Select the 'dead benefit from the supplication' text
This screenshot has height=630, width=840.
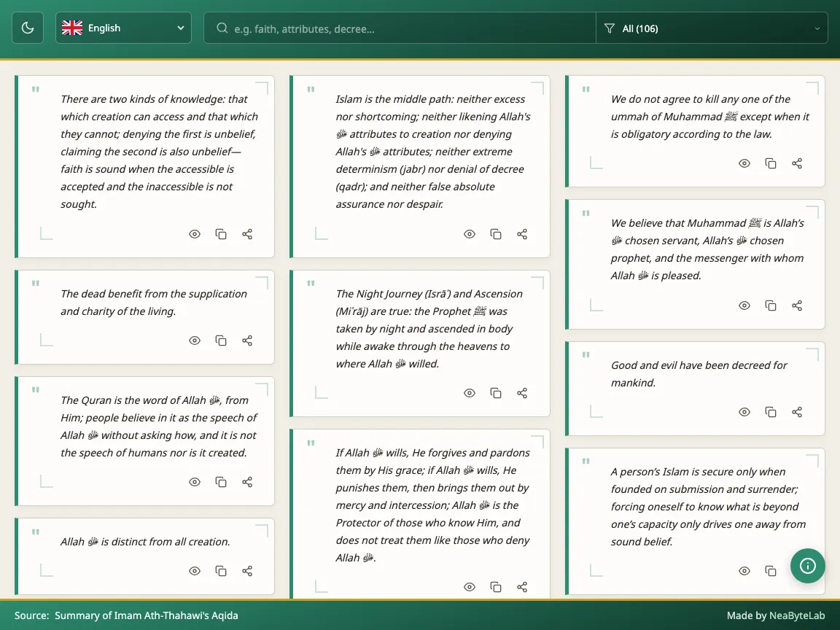tap(154, 303)
